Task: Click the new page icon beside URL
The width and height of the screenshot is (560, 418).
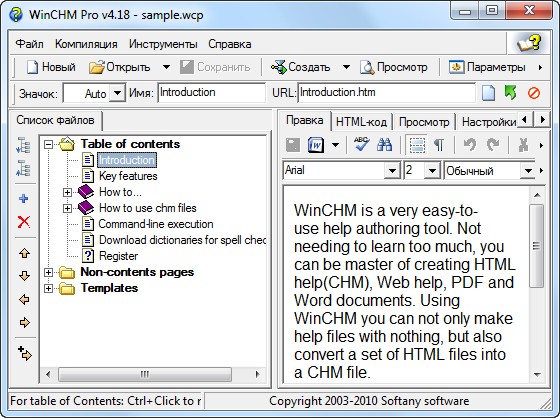Action: (488, 93)
